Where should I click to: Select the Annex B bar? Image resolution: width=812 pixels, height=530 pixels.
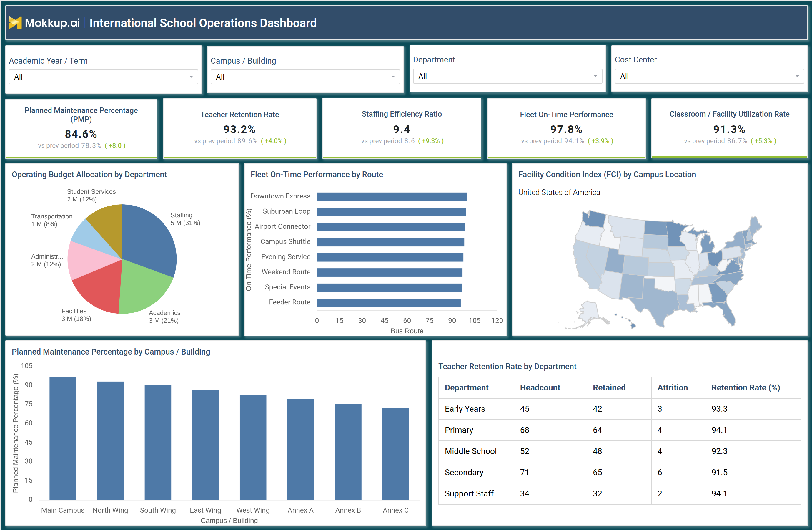(348, 452)
